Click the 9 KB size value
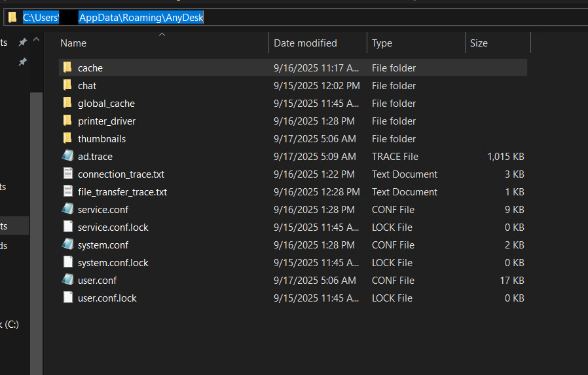Image resolution: width=588 pixels, height=375 pixels. pyautogui.click(x=514, y=209)
